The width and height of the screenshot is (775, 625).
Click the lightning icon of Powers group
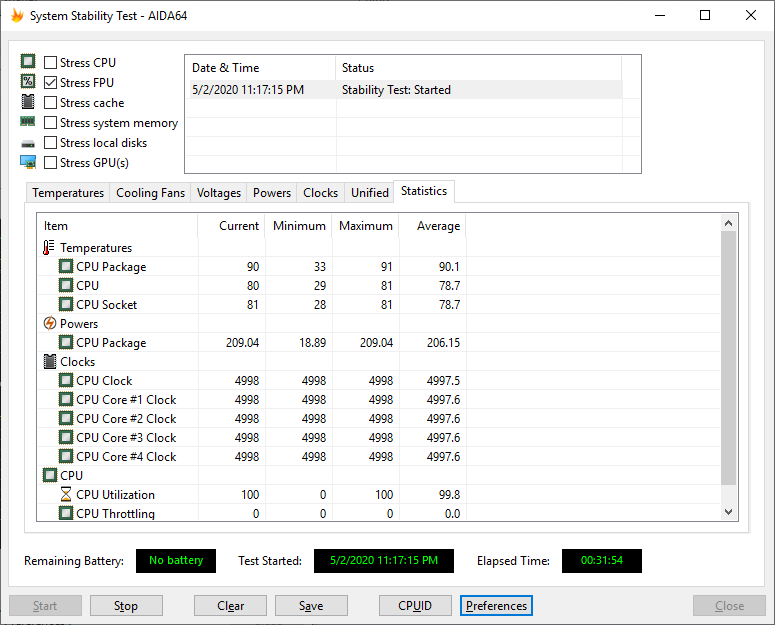tap(49, 323)
